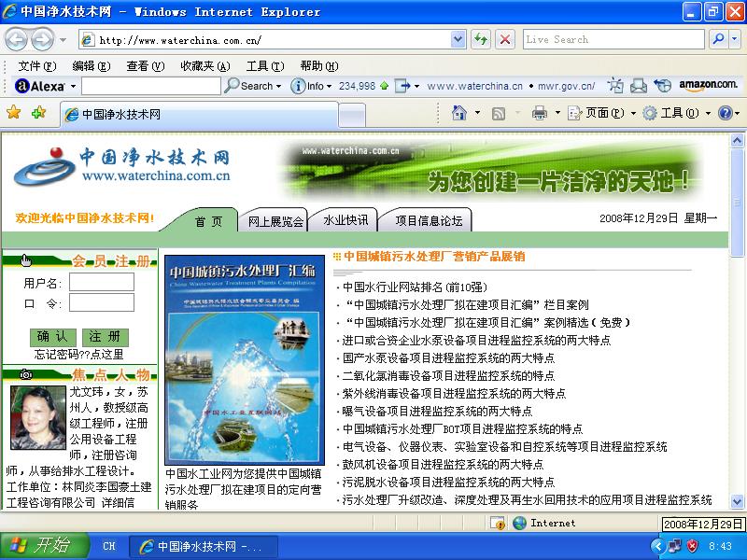Expand the Print options dropdown arrow
747x560 pixels.
(557, 113)
